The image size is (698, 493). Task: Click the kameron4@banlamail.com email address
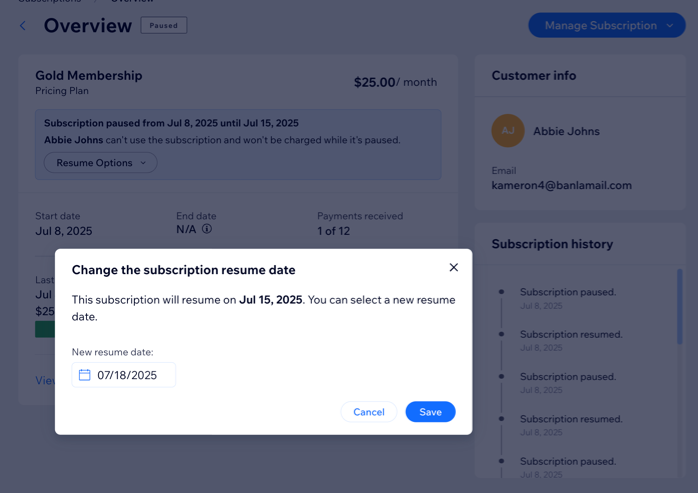(x=561, y=185)
